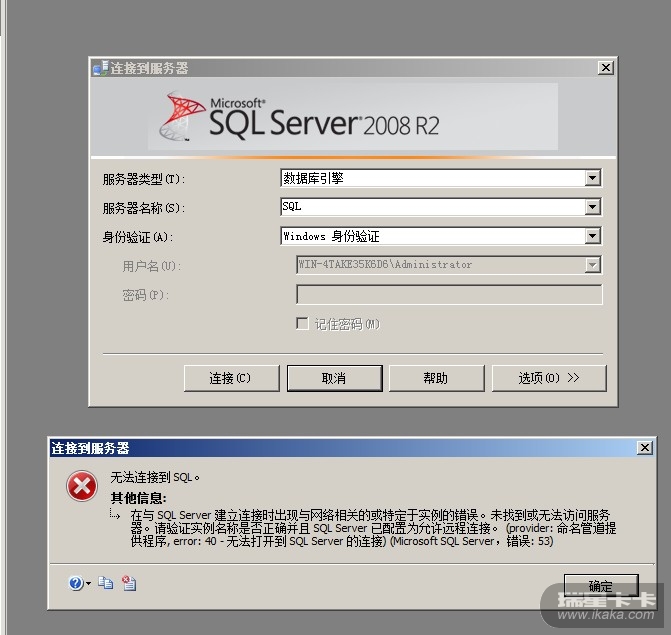The width and height of the screenshot is (671, 635).
Task: Click the 无法连接到 SQL error text
Action: coord(155,477)
